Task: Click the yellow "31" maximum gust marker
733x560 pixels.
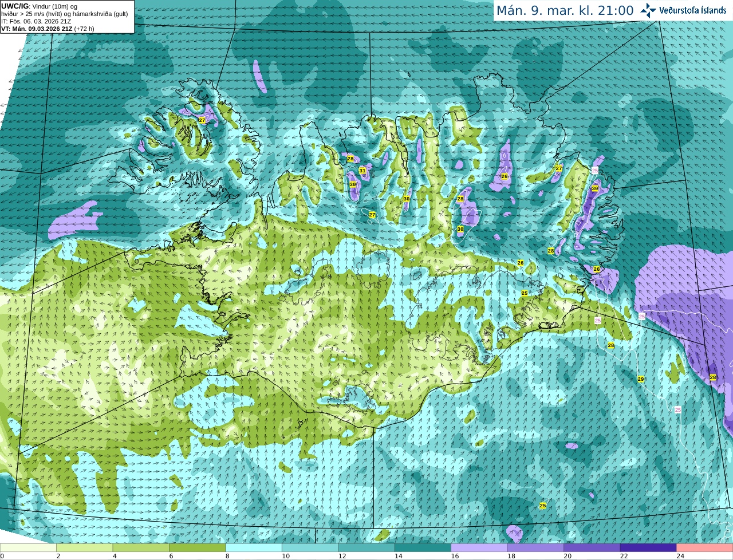Action: (x=362, y=171)
